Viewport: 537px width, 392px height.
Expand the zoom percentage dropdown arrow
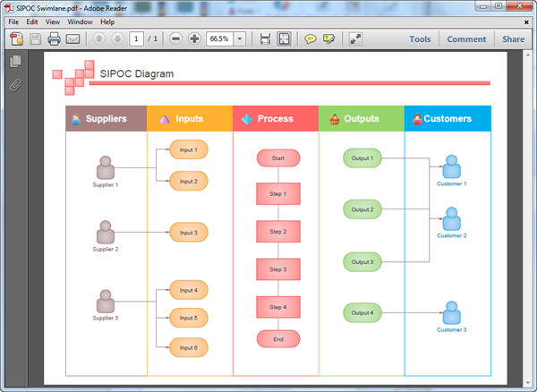[x=240, y=39]
